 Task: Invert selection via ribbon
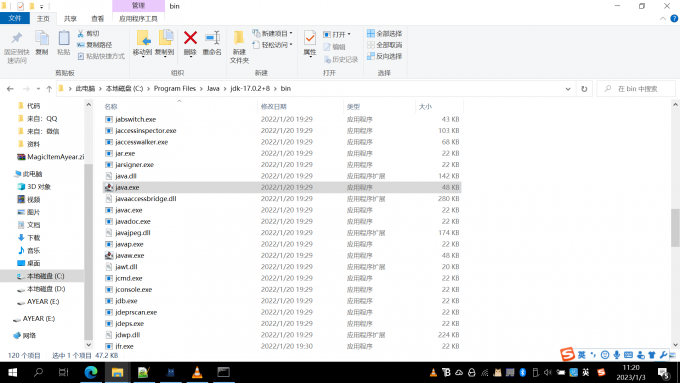point(384,56)
